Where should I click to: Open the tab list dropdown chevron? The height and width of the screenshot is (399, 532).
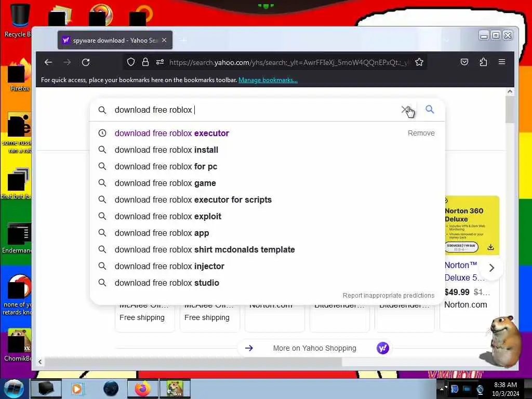(447, 41)
